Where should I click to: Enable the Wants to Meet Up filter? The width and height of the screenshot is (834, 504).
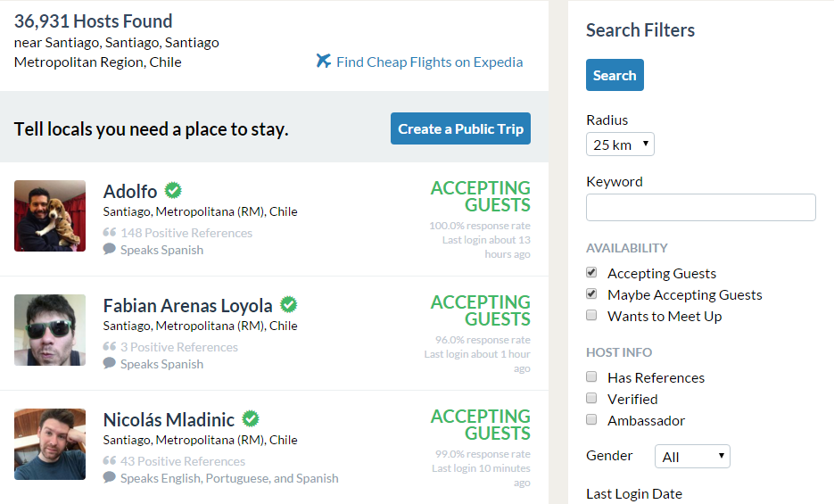[591, 316]
